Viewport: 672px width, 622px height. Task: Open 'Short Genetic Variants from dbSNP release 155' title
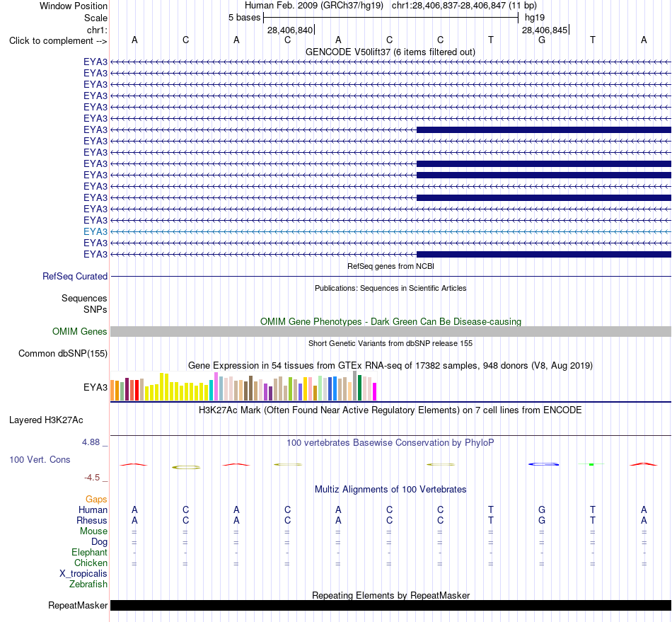pyautogui.click(x=390, y=343)
